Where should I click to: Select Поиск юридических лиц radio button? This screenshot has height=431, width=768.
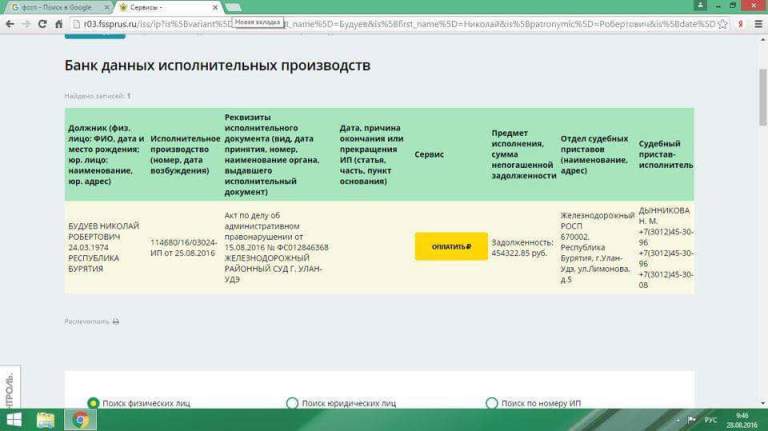coord(292,403)
